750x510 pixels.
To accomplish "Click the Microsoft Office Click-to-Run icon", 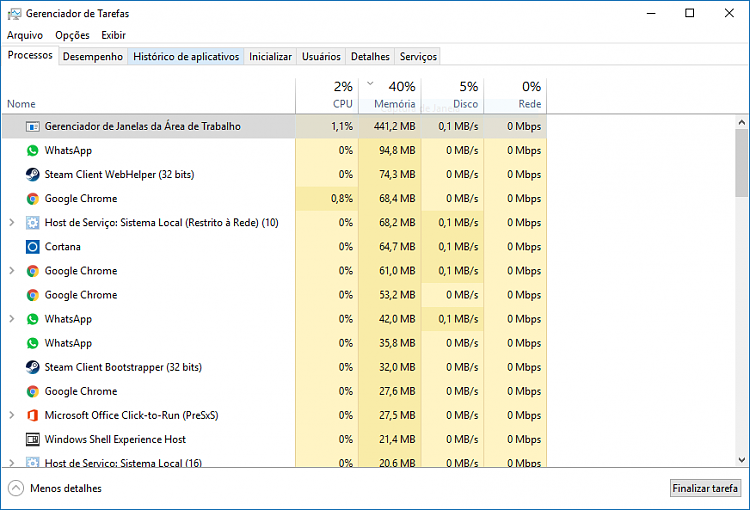I will pyautogui.click(x=33, y=416).
